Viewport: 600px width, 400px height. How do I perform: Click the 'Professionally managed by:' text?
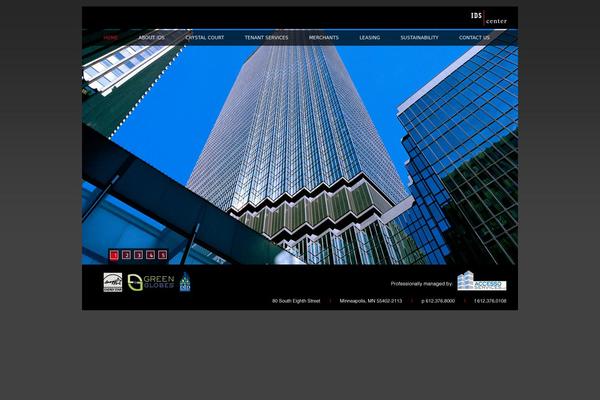tap(421, 284)
